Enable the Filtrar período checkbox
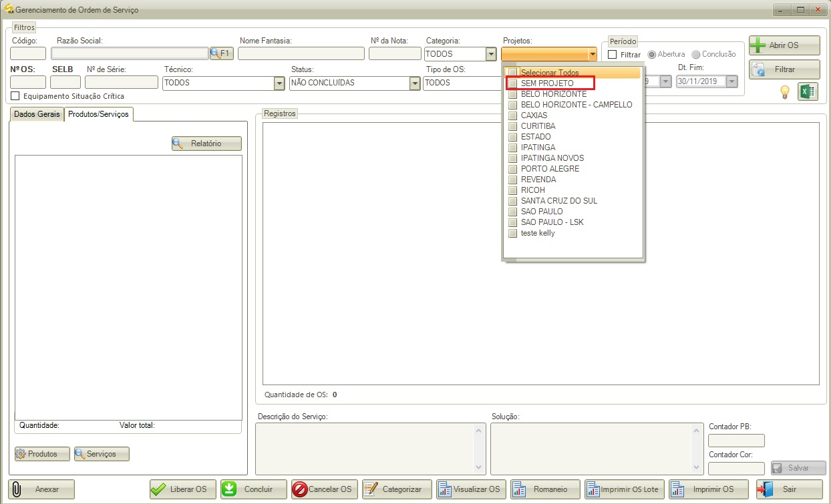The height and width of the screenshot is (504, 831). [613, 55]
